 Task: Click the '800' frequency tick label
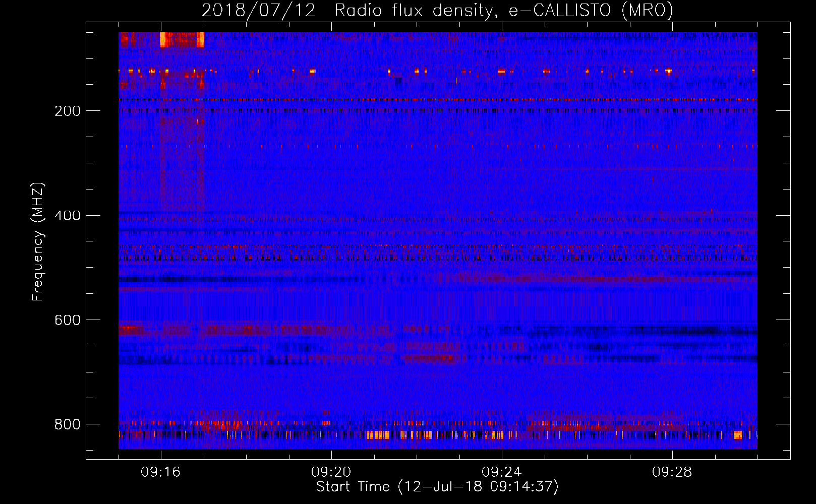[x=68, y=424]
